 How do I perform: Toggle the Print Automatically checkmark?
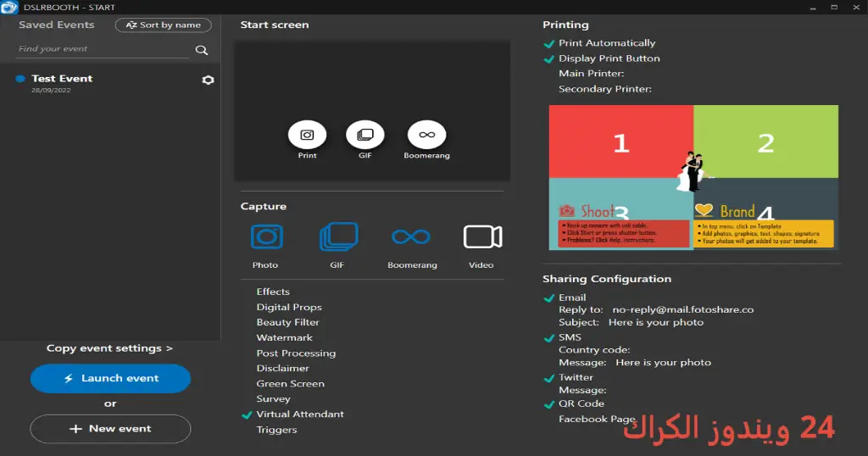tap(549, 44)
